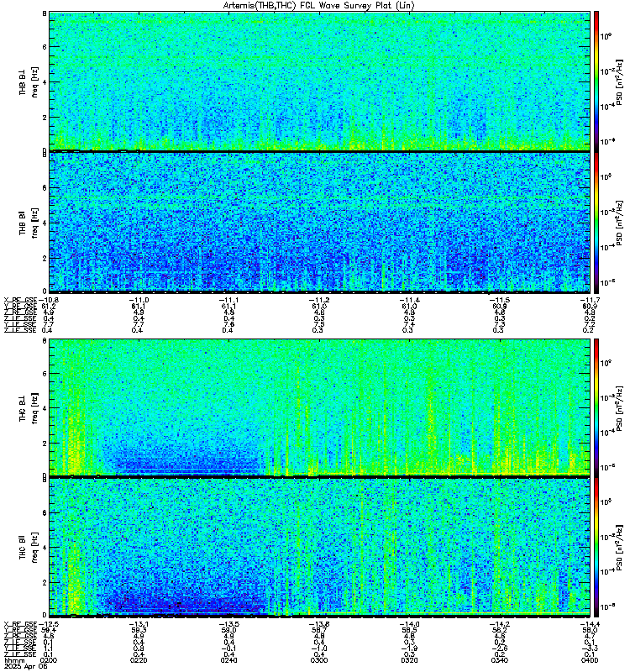This screenshot has width=630, height=672.
Task: Click THC X_RE_GSE value "-14.2"
Action: coord(500,624)
